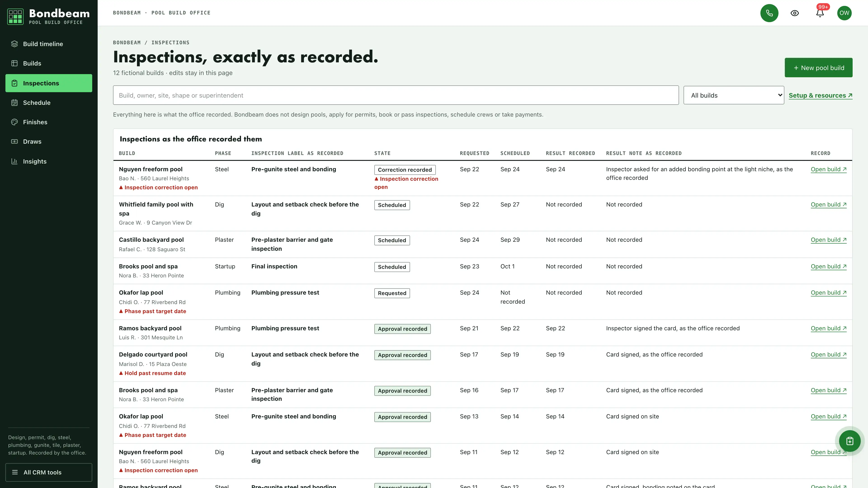Click the Inspections breadcrumb text

(x=170, y=42)
